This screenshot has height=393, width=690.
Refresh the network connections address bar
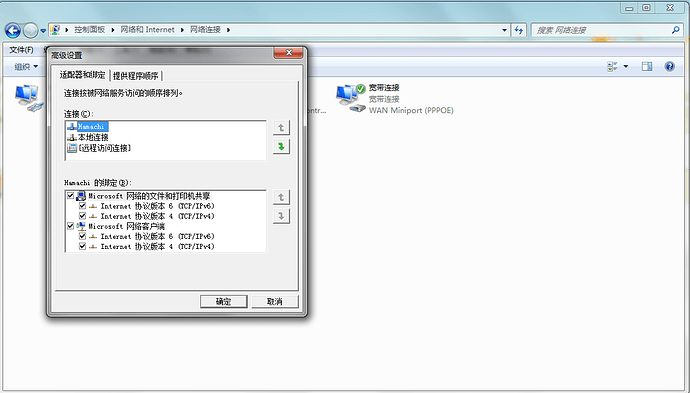click(519, 30)
